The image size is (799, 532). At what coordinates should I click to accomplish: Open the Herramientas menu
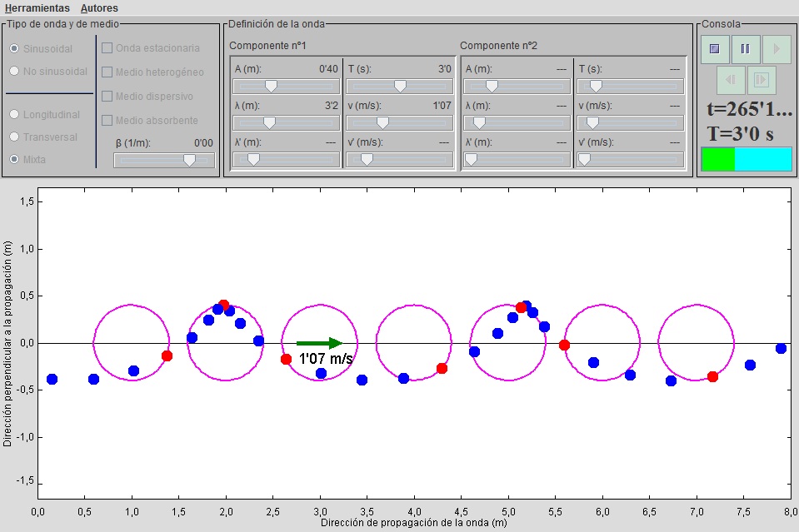37,7
